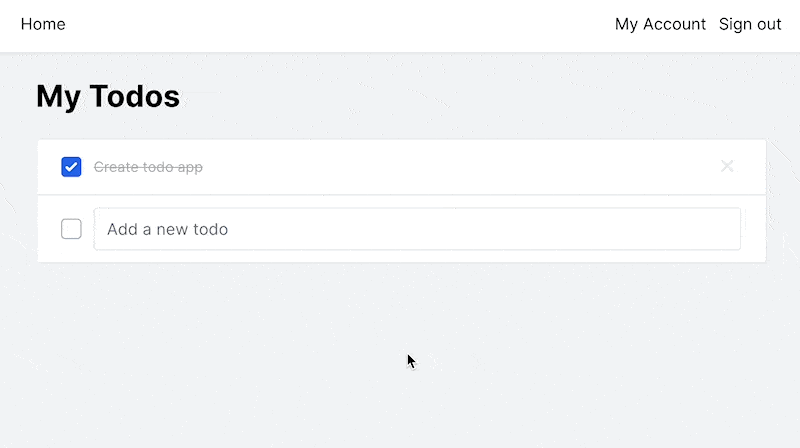This screenshot has width=800, height=448.
Task: Click the blue checkmark icon
Action: tap(71, 167)
